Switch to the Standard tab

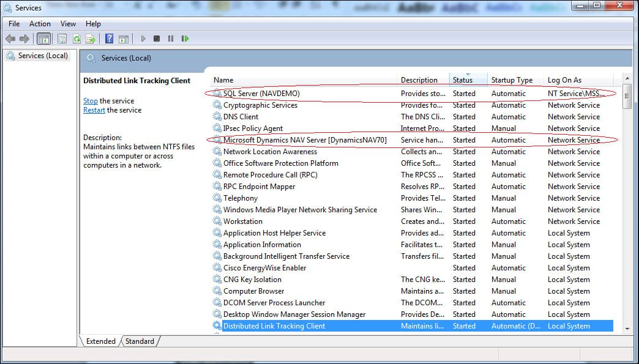(140, 341)
